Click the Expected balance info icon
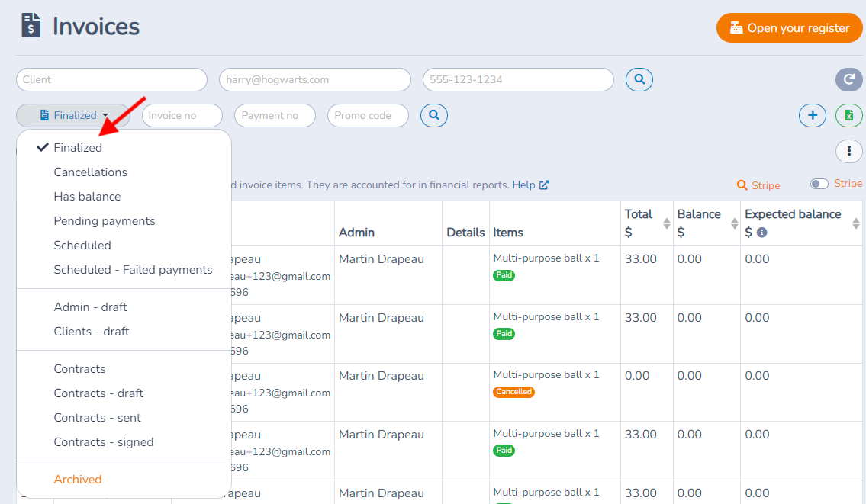 [761, 233]
